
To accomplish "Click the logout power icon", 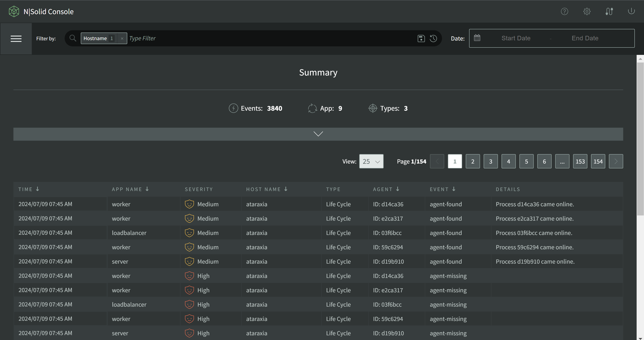I will click(631, 11).
